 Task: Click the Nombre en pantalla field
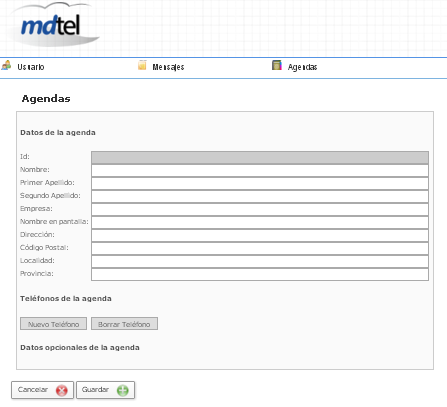(x=260, y=222)
